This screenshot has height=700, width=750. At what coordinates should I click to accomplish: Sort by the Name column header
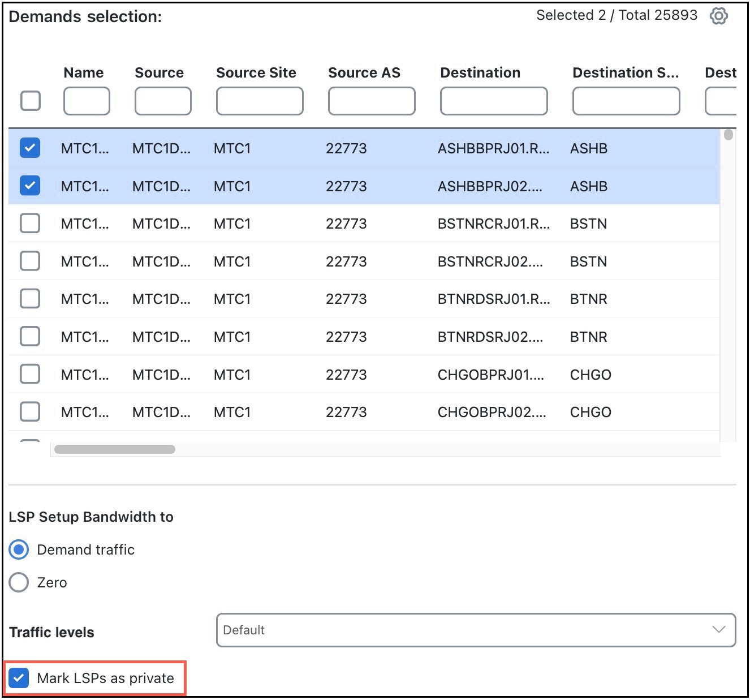pyautogui.click(x=84, y=72)
